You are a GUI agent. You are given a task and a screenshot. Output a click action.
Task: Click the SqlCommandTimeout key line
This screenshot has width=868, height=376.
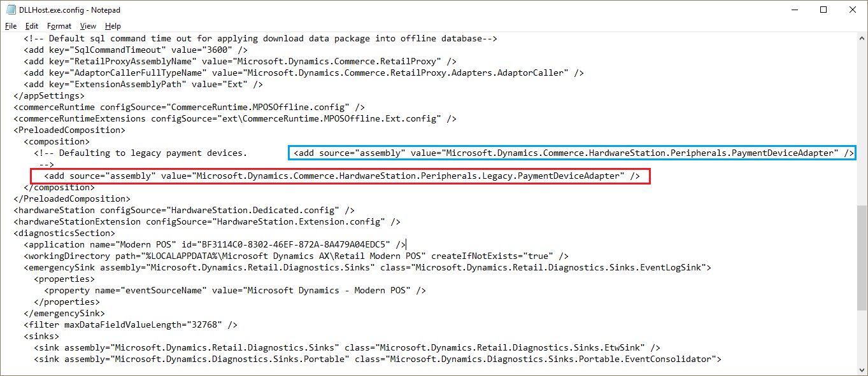(135, 50)
